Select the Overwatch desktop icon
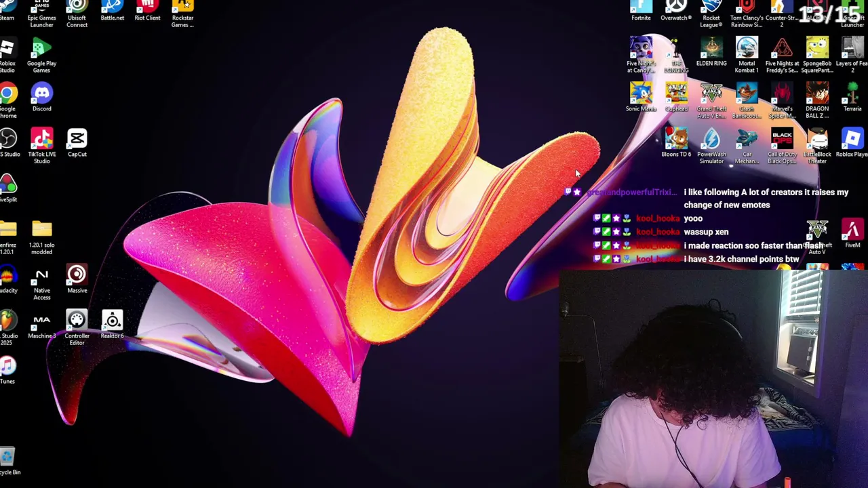Screen dimensions: 868x488 (676, 10)
